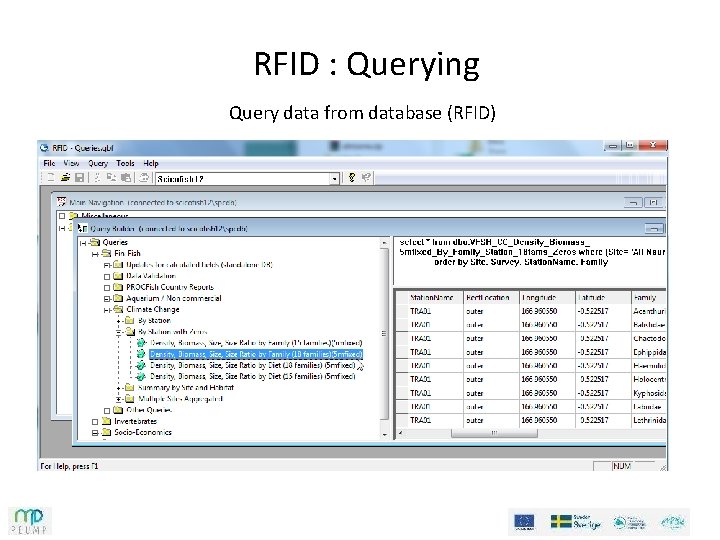Click the Query Builder minimize button
The width and height of the screenshot is (720, 540).
(654, 228)
